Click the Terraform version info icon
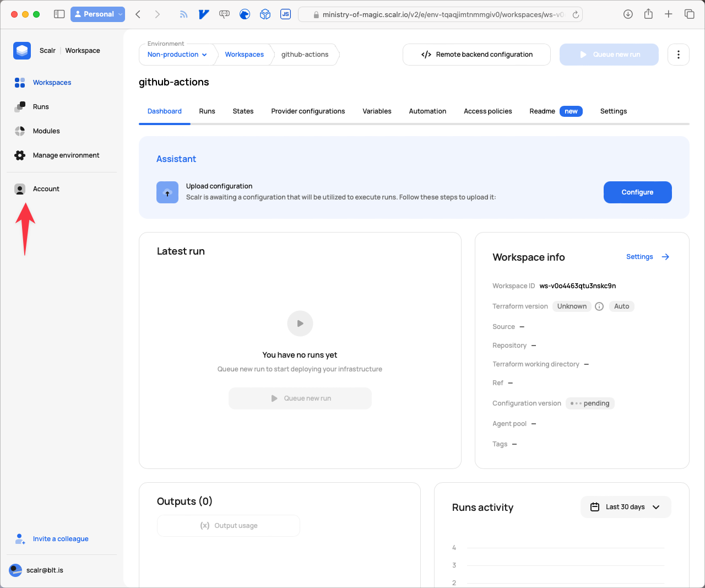 point(599,306)
